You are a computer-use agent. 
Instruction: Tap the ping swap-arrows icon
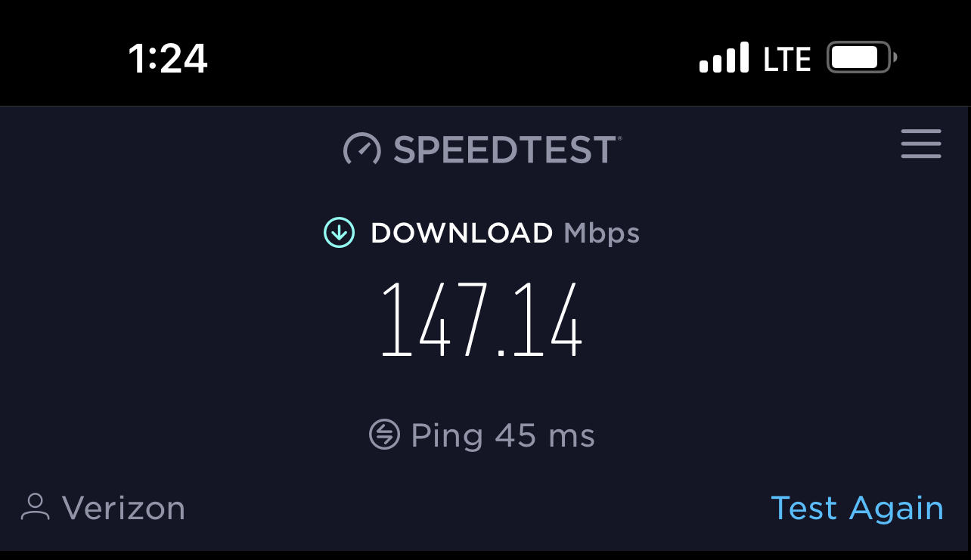coord(384,435)
